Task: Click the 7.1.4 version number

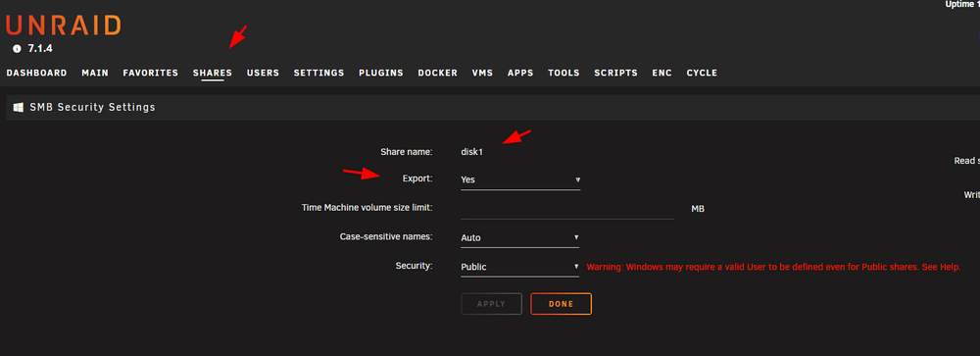Action: point(40,48)
